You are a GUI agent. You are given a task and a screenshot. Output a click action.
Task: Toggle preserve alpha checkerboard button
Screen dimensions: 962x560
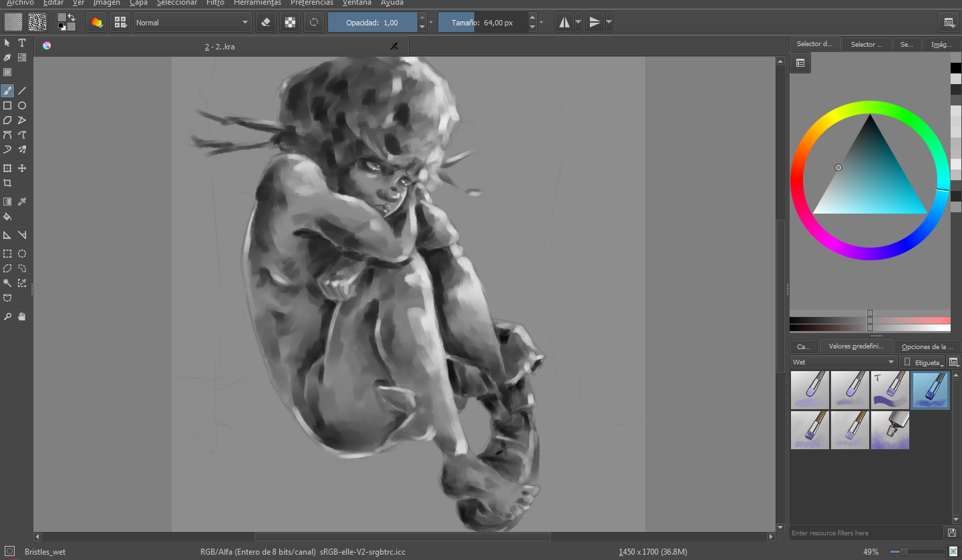click(290, 22)
